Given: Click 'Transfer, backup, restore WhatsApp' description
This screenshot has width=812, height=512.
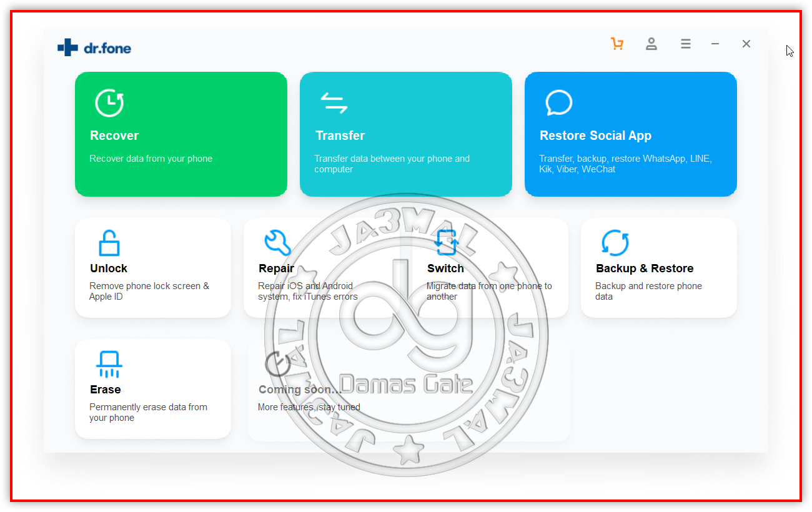Looking at the screenshot, I should point(625,164).
